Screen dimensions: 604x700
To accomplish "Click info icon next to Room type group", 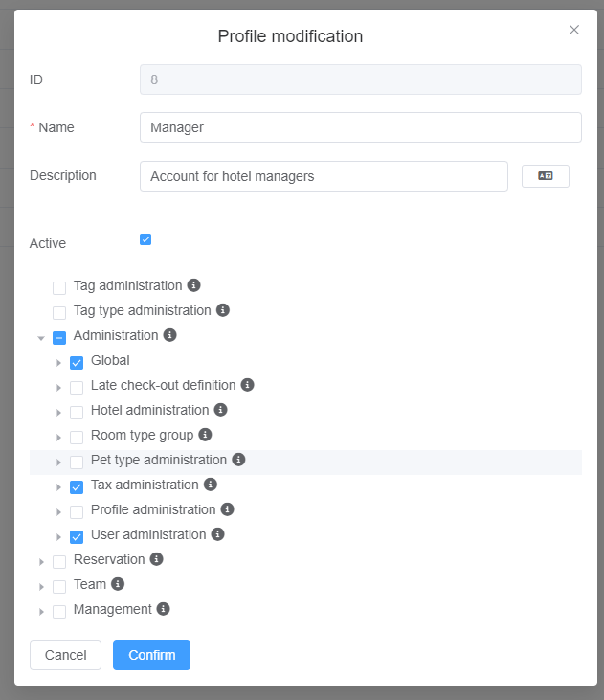I will [x=205, y=435].
